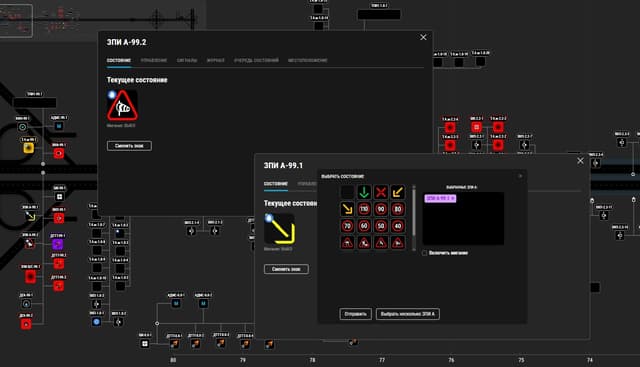This screenshot has width=640, height=367.
Task: Switch to the Управление tab in ЗПИ А-99.2
Action: tap(154, 60)
